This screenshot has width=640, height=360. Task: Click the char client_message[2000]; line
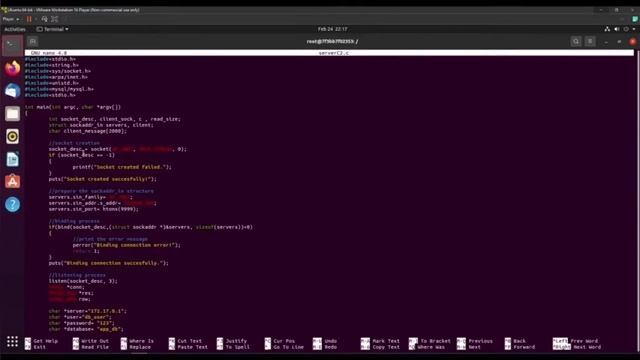[88, 131]
